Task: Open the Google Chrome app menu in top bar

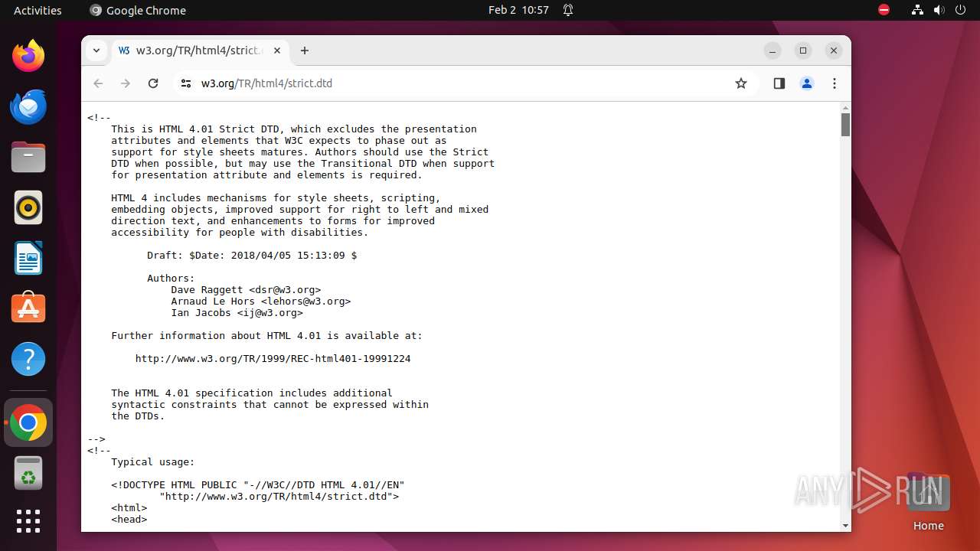Action: [138, 10]
